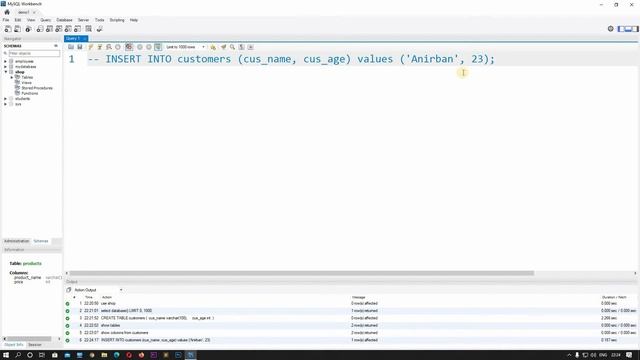Switch to the Administration tab
This screenshot has height=360, width=640.
pos(17,241)
